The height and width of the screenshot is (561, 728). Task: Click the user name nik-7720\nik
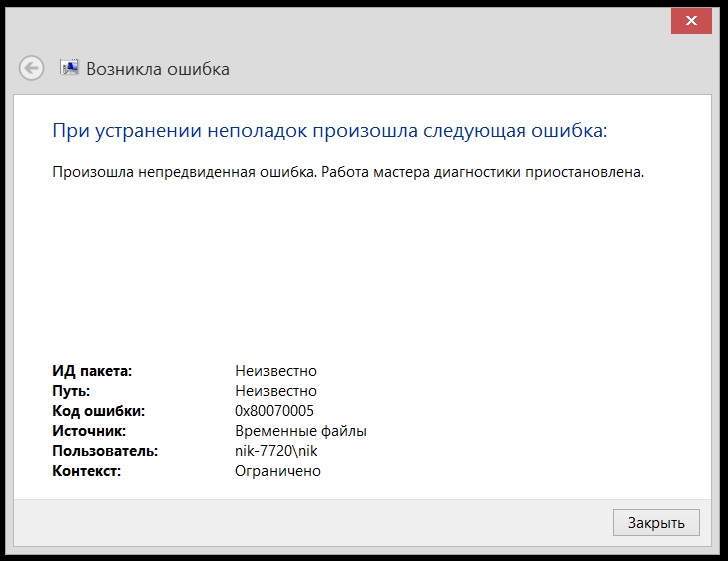pos(276,450)
